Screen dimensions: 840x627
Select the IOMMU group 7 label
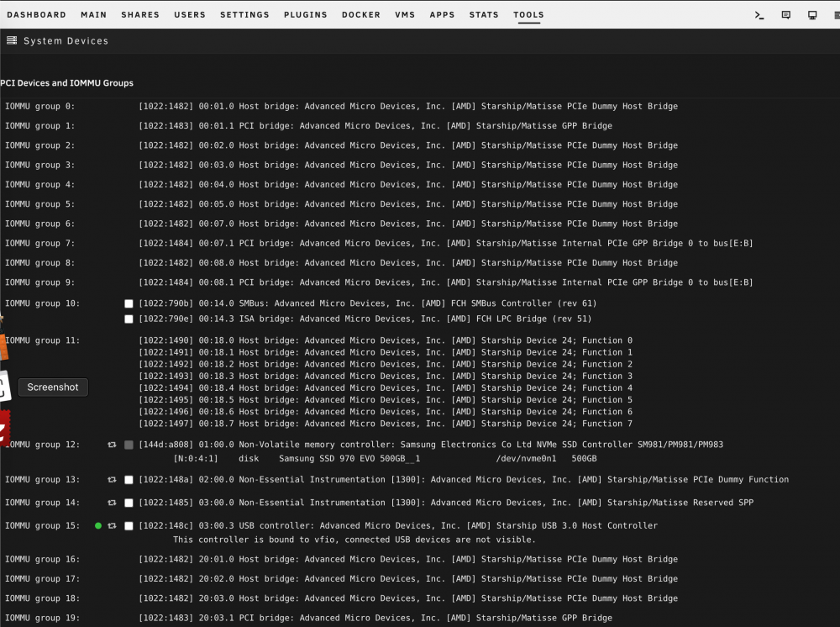pos(40,243)
